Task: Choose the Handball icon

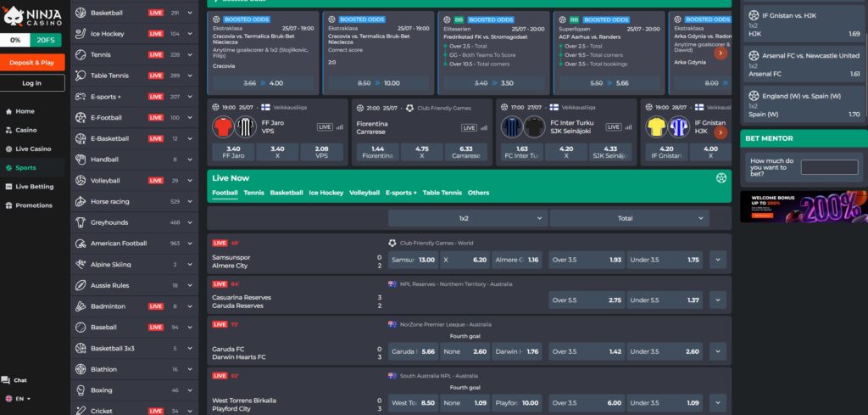Action: 81,160
